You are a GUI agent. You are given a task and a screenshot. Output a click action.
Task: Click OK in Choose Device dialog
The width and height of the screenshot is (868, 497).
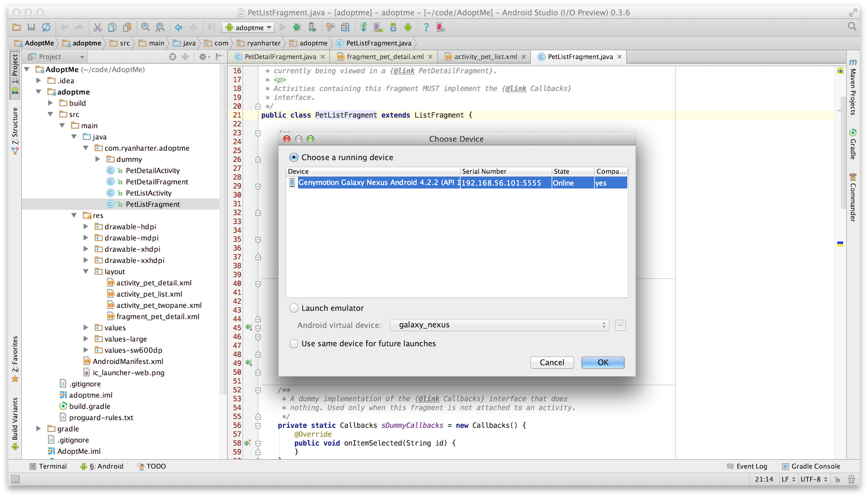603,362
